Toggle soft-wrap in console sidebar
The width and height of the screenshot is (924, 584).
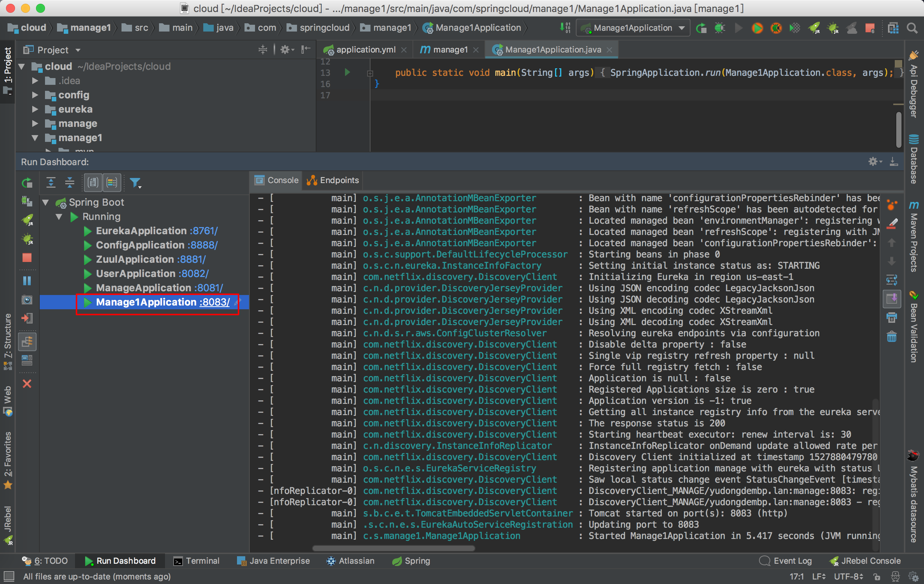coord(891,280)
